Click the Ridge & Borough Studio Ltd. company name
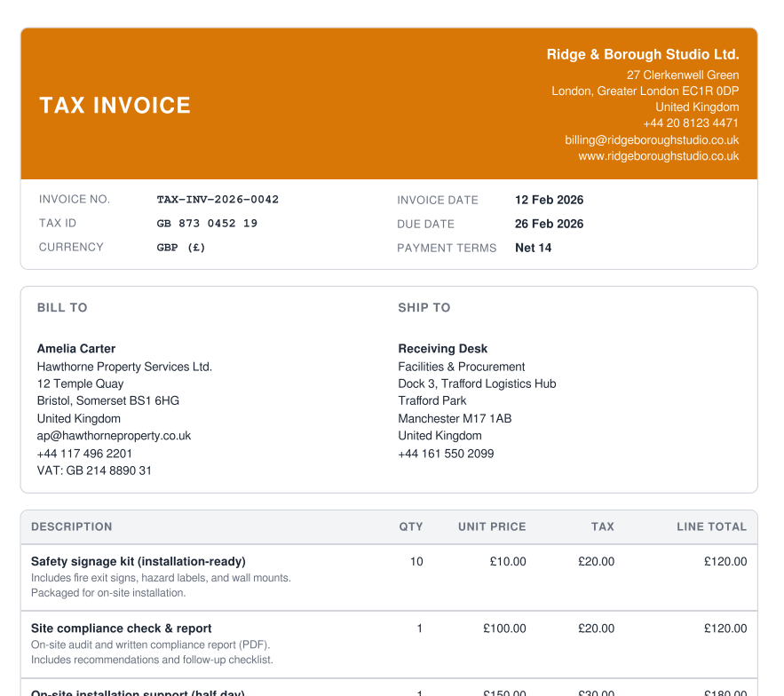 point(642,55)
